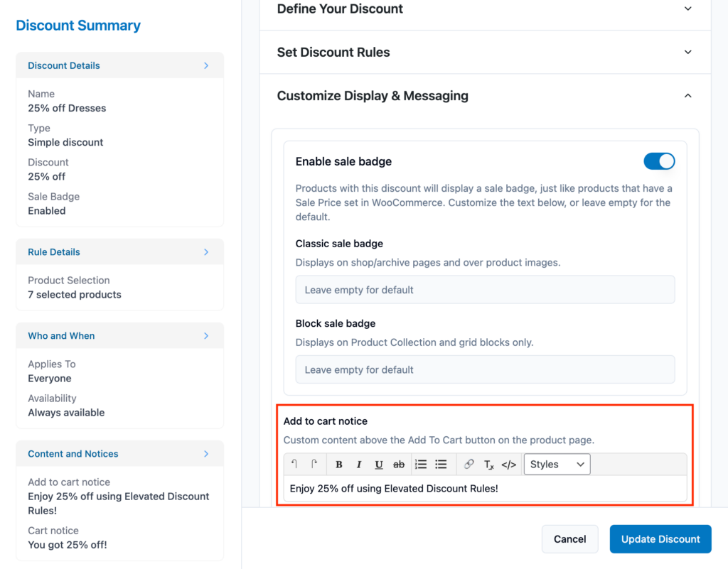Viewport: 728px width, 569px height.
Task: Click the Set Discount Rules heading text
Action: pos(333,52)
